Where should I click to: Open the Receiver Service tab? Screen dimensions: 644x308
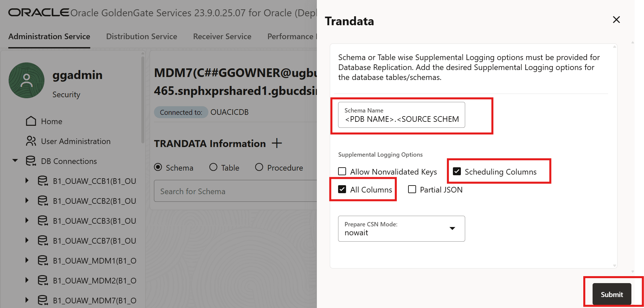(x=222, y=37)
